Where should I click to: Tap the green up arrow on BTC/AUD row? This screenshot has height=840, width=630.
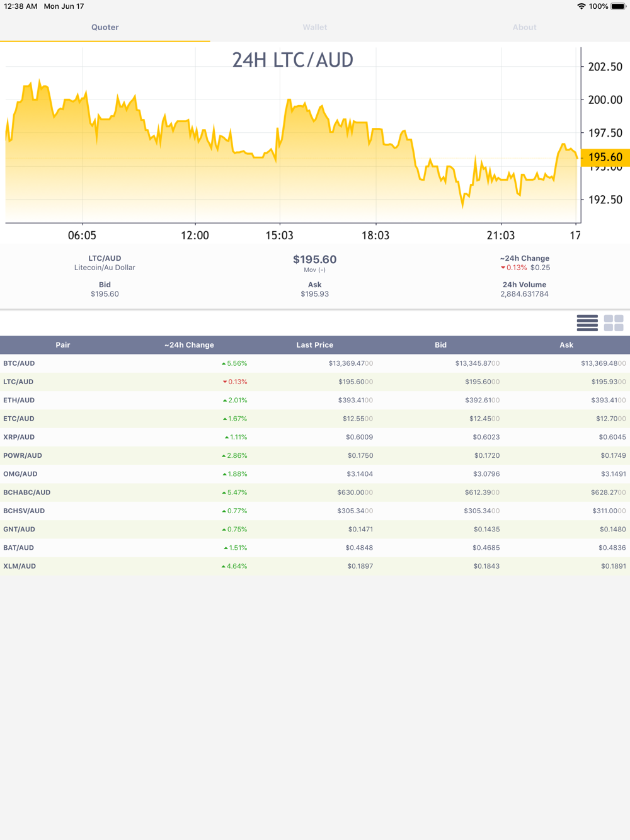click(224, 364)
